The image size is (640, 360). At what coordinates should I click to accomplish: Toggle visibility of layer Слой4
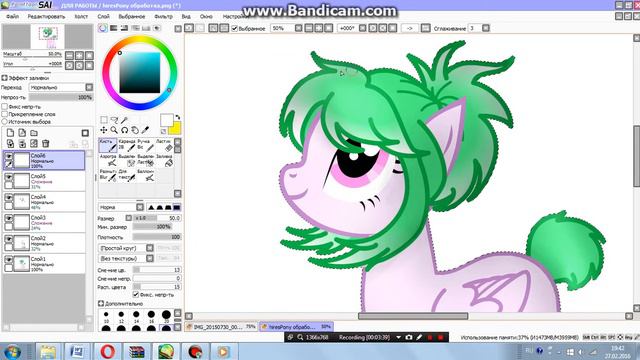8,197
